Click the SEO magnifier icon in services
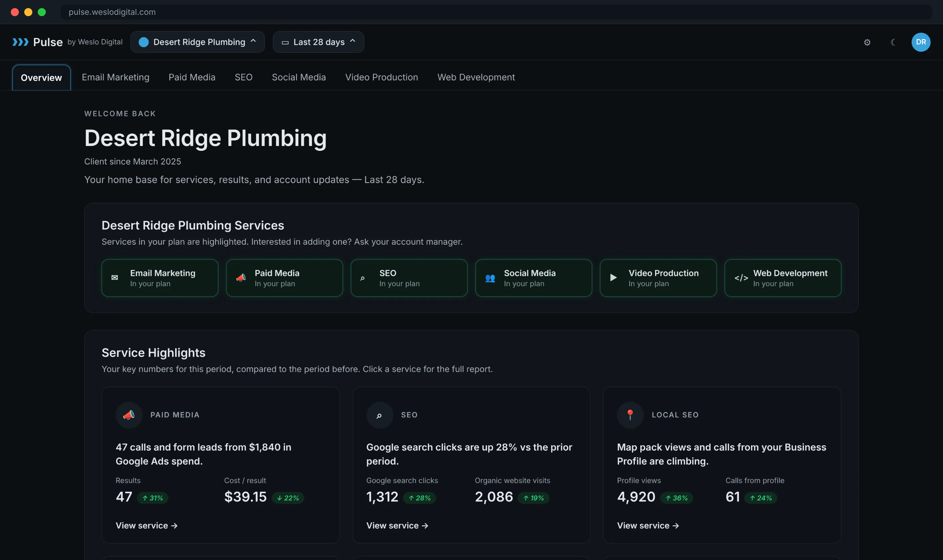The image size is (943, 560). tap(362, 279)
